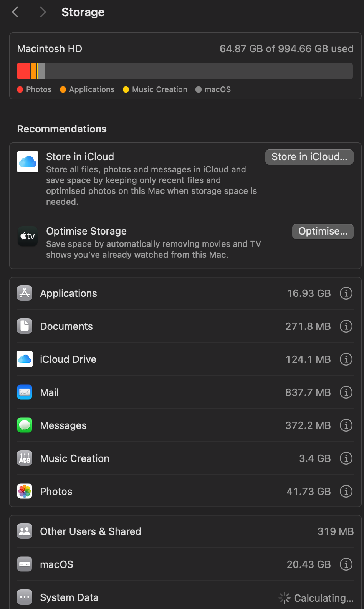Select the Applications row label

tap(69, 293)
